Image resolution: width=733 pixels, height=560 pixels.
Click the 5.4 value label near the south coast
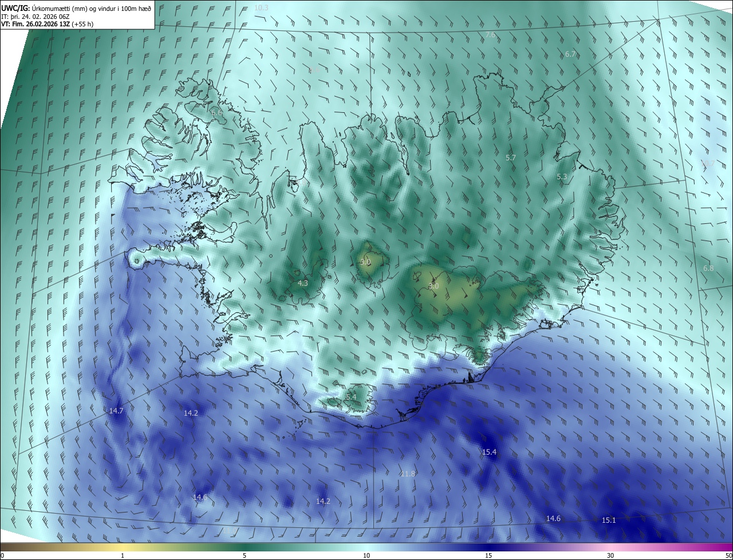pyautogui.click(x=351, y=397)
